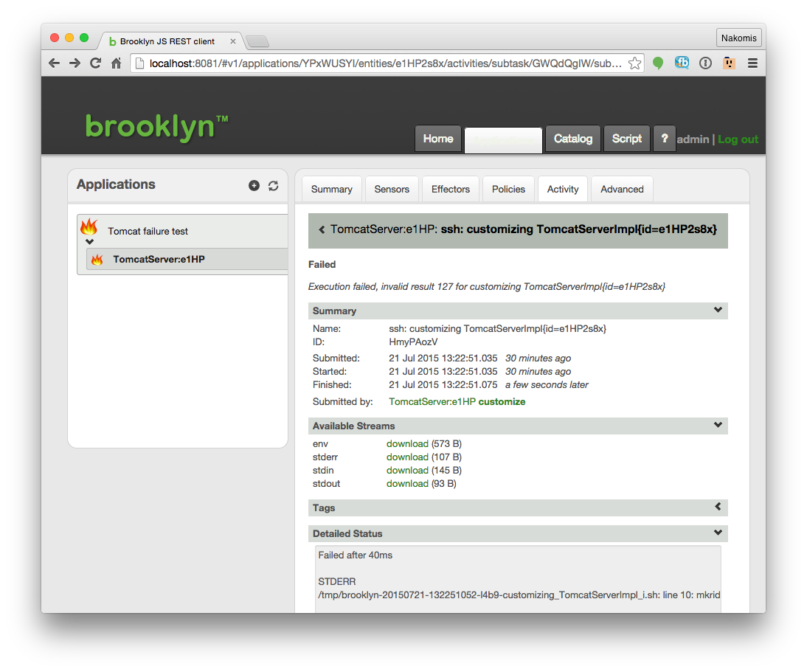Collapse the Detailed Status section
Viewport: 807px width, 672px height.
click(x=718, y=533)
